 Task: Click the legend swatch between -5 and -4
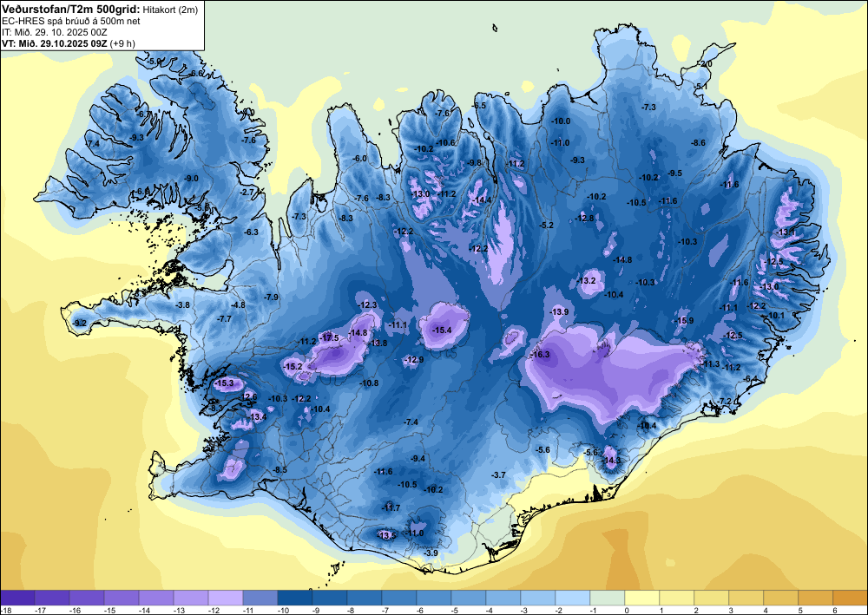click(469, 598)
